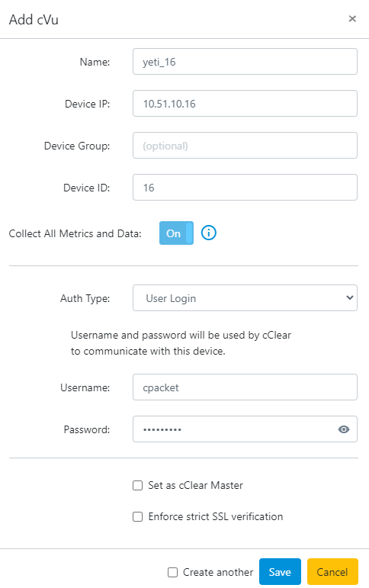Click the 'Password:' label text

[87, 429]
